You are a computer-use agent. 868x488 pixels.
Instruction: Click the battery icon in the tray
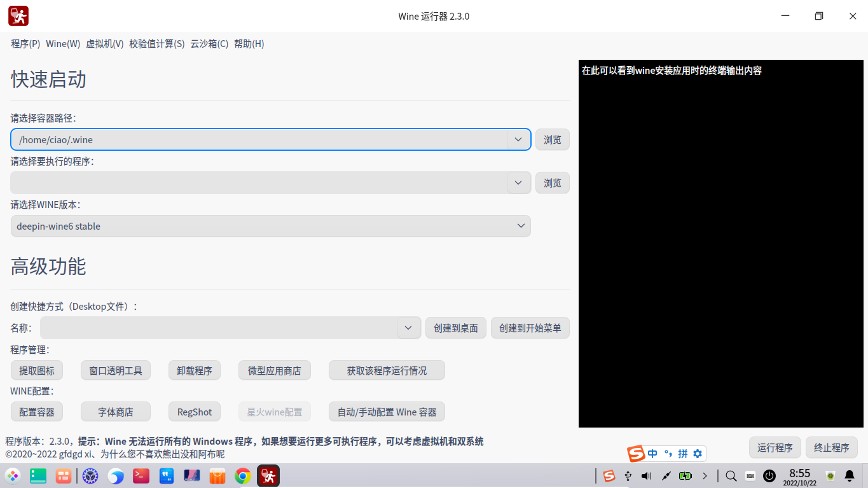685,475
